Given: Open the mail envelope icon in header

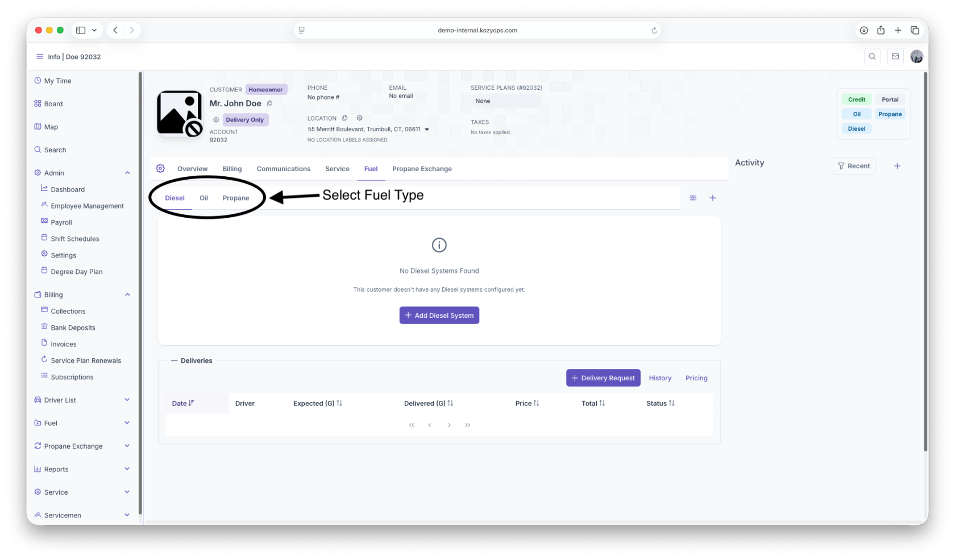Looking at the screenshot, I should [x=895, y=56].
